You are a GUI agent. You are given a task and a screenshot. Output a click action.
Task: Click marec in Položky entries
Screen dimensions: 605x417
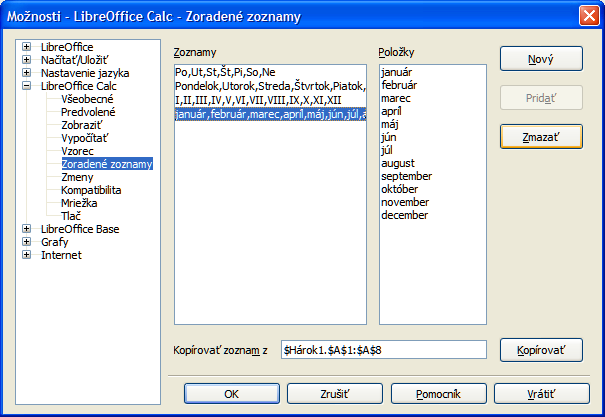click(395, 98)
